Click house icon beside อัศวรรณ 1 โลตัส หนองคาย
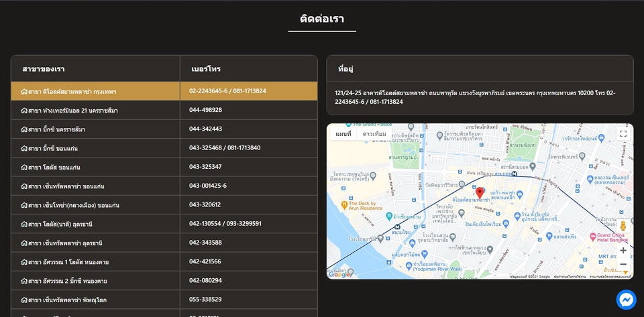The image size is (644, 317). click(24, 262)
